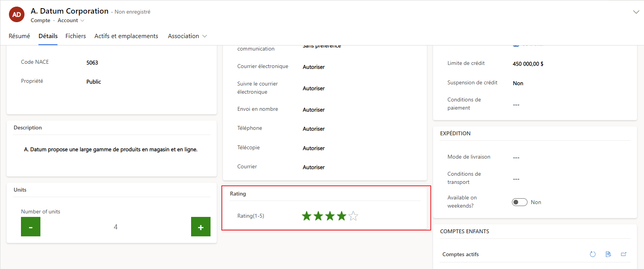Viewport: 644px width, 269px height.
Task: Click Courrier électronique Autoriser value
Action: [314, 67]
